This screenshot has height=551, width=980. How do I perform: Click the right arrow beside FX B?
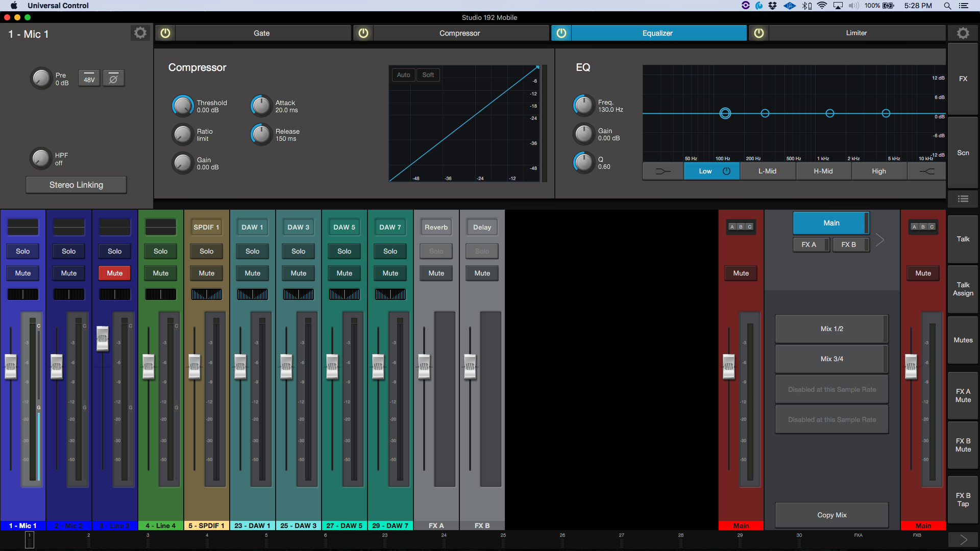click(x=880, y=240)
